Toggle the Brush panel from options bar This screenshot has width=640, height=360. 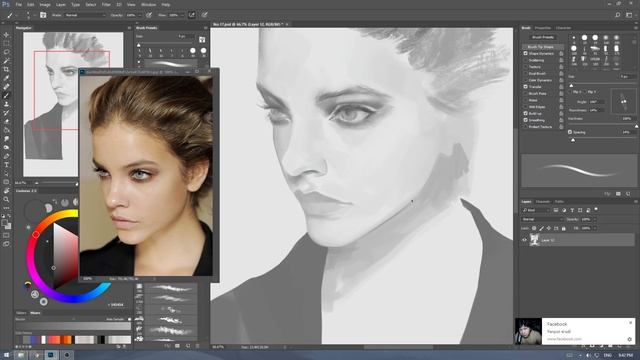(43, 15)
